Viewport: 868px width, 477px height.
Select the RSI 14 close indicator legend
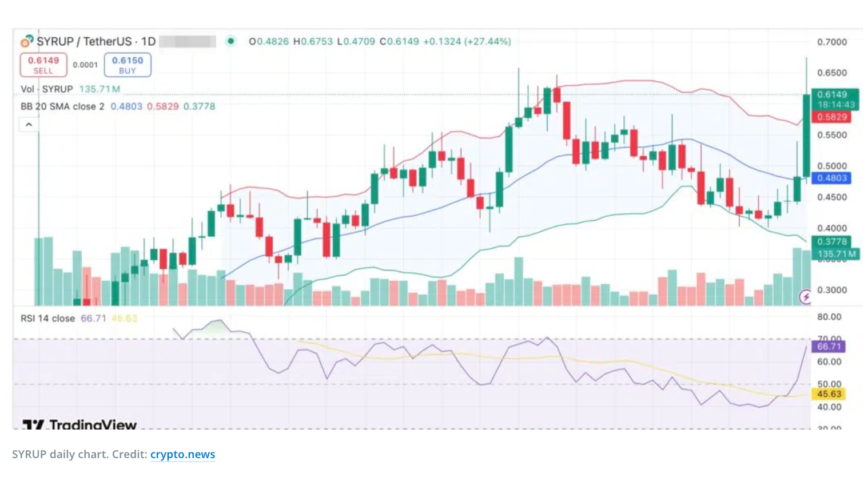[x=47, y=318]
